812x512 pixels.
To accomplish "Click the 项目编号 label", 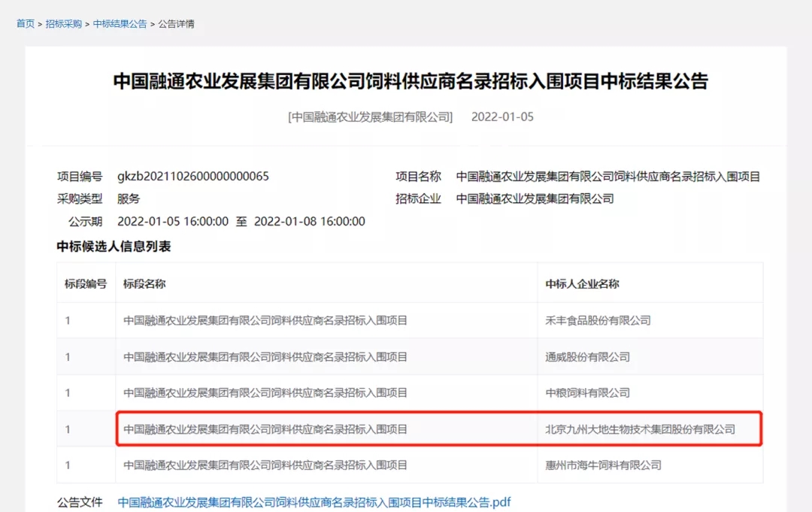I will 80,177.
